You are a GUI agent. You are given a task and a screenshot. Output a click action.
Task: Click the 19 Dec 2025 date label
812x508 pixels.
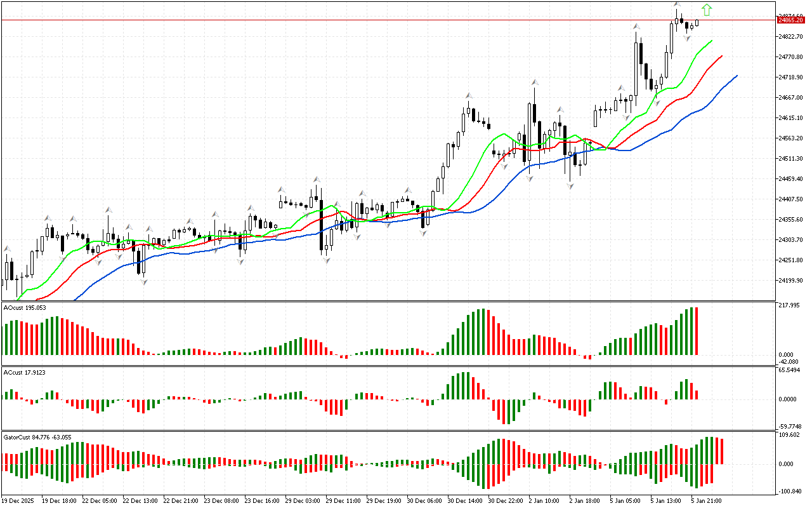(20, 500)
